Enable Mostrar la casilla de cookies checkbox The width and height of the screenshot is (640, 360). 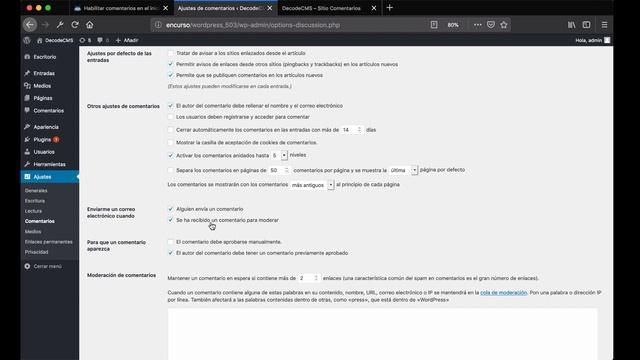click(x=171, y=142)
